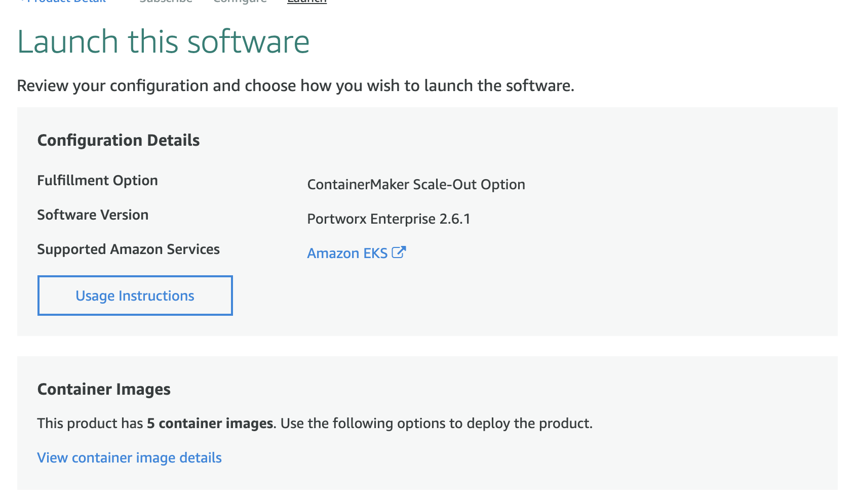Click the ContainerMaker Scale-Out Option value
The height and width of the screenshot is (504, 855).
pyautogui.click(x=416, y=184)
